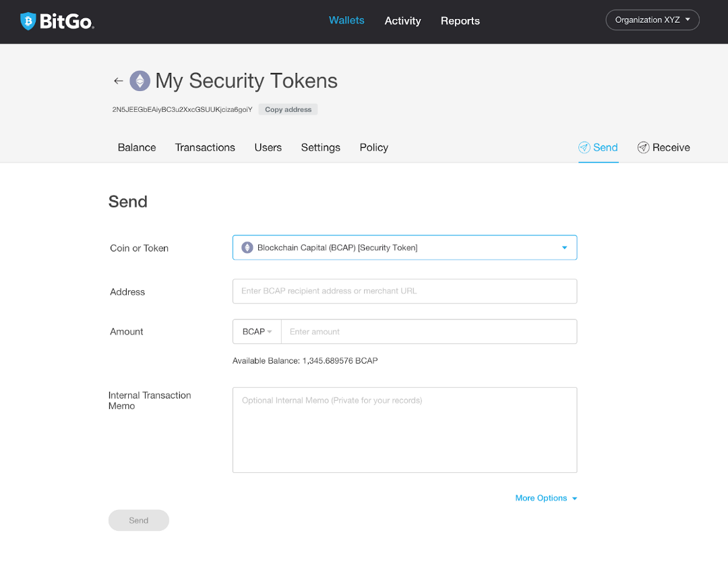Click the wallet address 2N5JEEGbEAiyBC3u2XxcGSUUKjciza6goiY
Viewport: 728px width, 564px height.
182,110
